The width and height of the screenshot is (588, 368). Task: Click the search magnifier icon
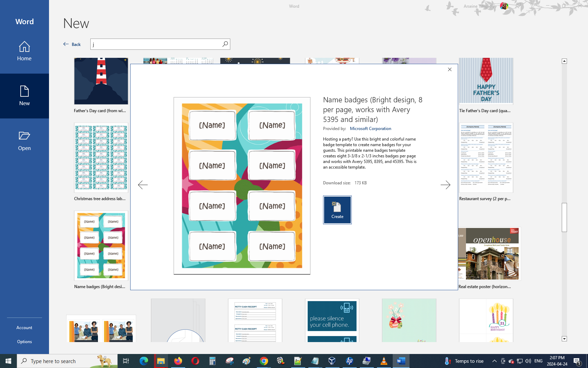(225, 44)
